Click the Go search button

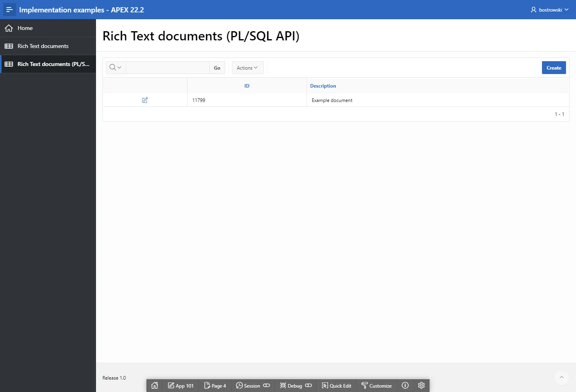click(217, 68)
